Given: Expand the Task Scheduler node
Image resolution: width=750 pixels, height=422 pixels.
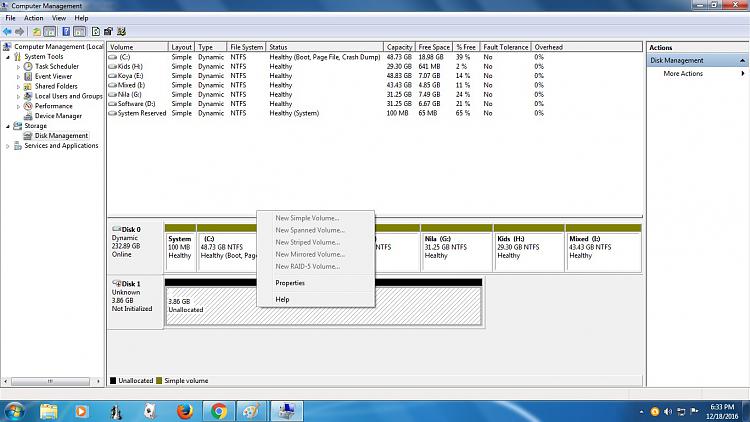Looking at the screenshot, I should click(19, 67).
